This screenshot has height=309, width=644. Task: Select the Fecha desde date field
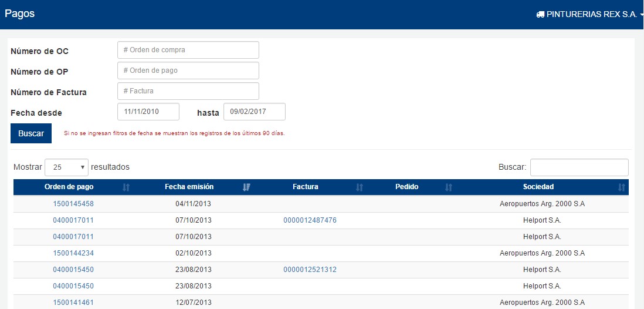point(148,112)
